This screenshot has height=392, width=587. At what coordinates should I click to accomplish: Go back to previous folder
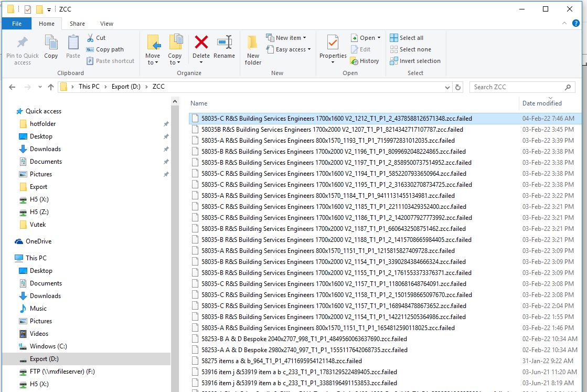[13, 87]
